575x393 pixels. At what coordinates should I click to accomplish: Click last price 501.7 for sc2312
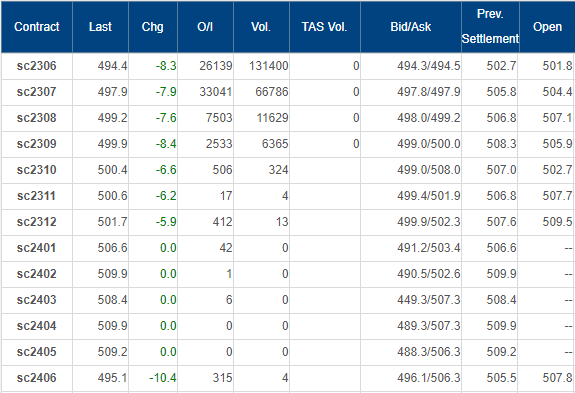click(113, 222)
